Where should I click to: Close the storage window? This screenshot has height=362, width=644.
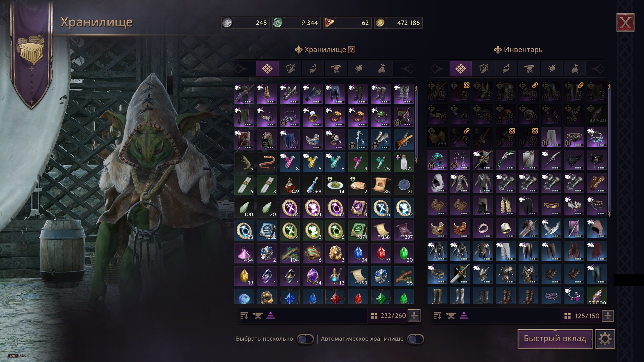click(x=625, y=23)
